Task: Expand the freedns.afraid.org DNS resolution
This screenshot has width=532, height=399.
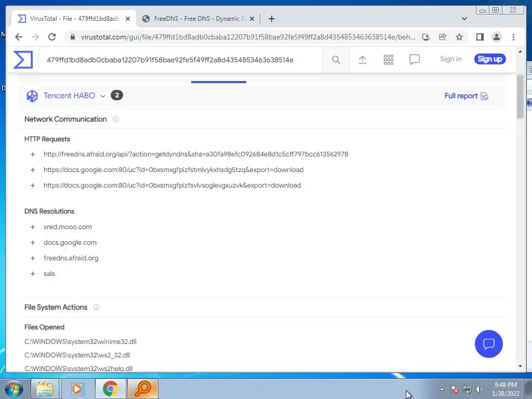Action: 33,258
